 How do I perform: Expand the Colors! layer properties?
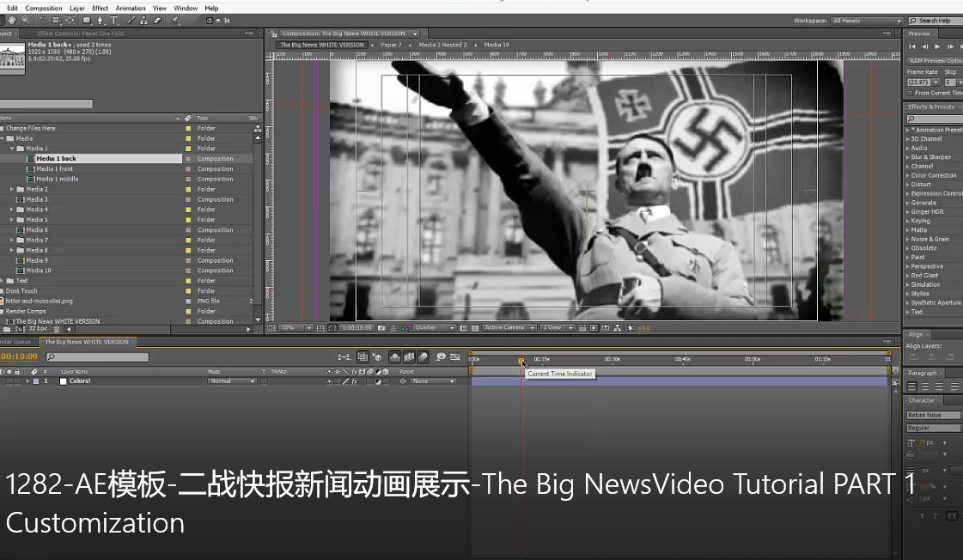(x=27, y=381)
